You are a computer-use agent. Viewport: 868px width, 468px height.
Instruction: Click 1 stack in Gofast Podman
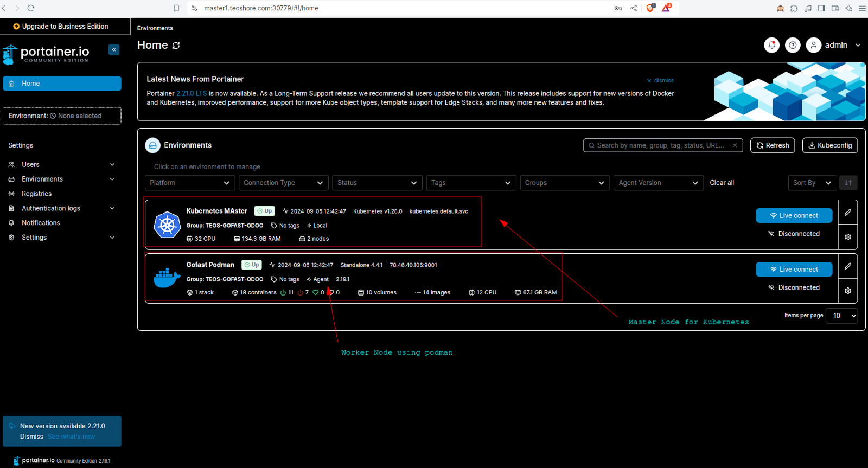coord(200,292)
